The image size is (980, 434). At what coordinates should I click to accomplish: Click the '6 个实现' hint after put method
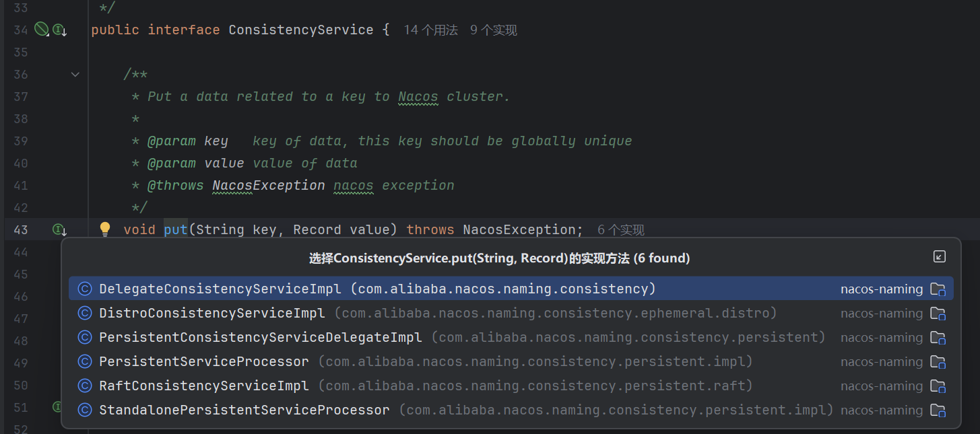620,230
